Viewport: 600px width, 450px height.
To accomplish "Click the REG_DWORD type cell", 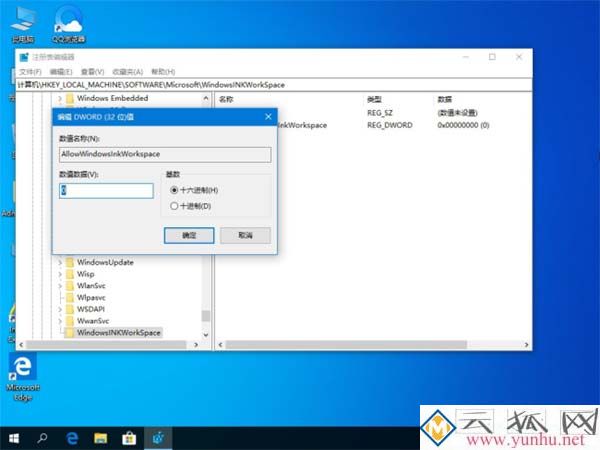I will [x=390, y=125].
